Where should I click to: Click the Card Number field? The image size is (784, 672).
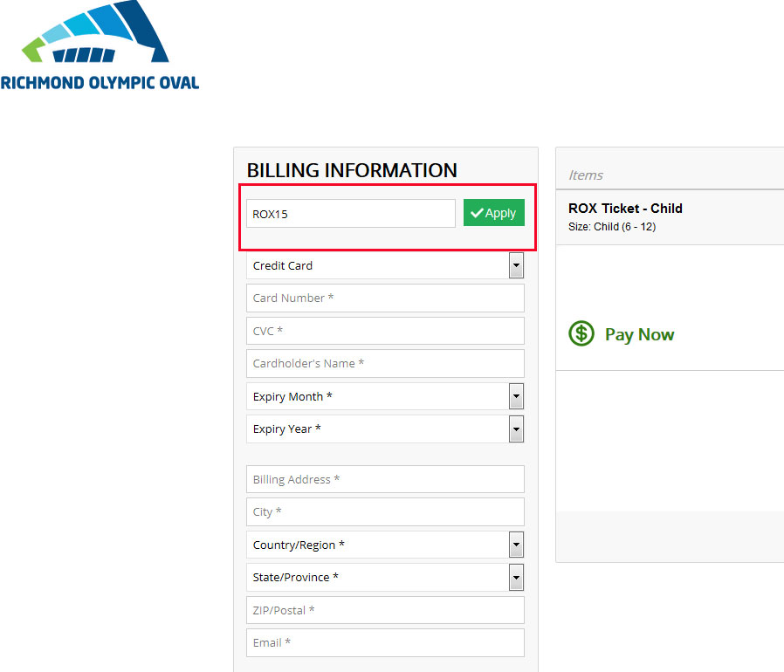point(385,298)
